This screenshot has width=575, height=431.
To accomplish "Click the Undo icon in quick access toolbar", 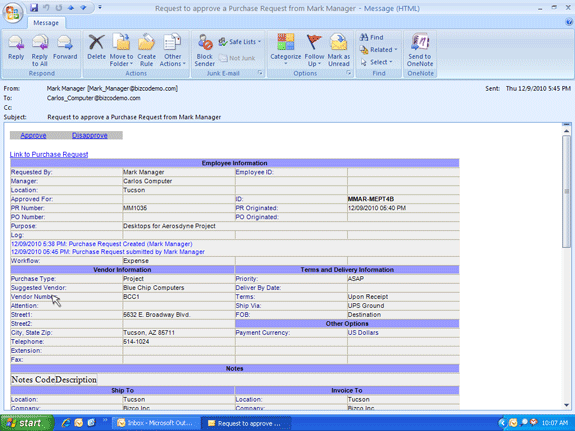I will (47, 7).
